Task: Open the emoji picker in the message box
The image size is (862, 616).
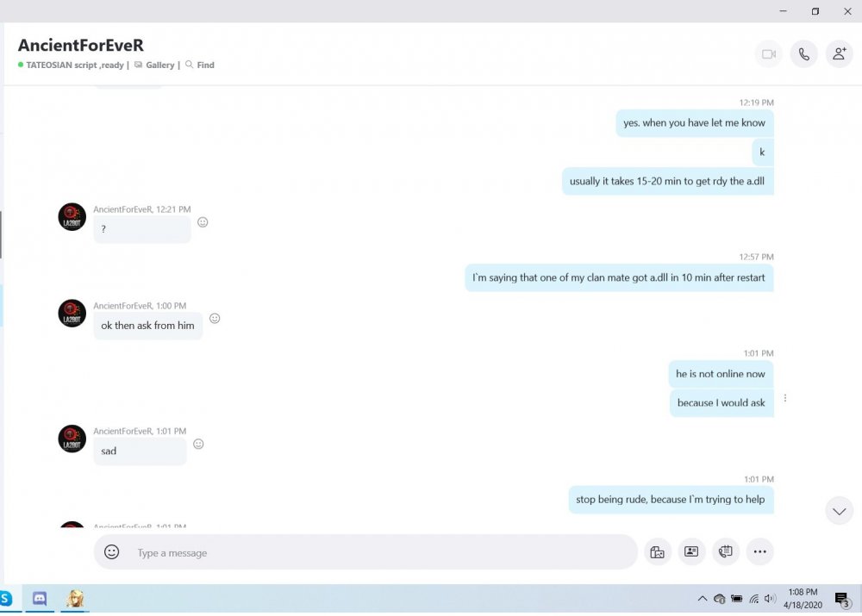Action: pos(112,552)
